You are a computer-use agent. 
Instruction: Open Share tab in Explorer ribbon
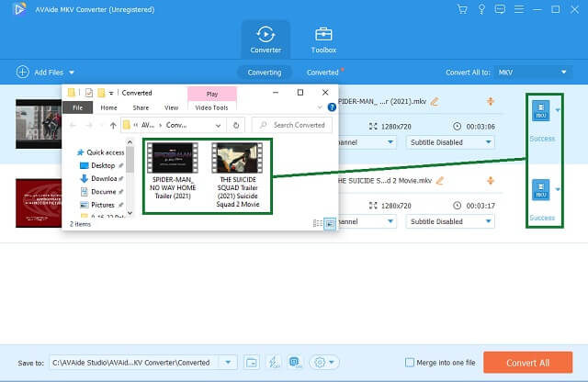tap(141, 107)
